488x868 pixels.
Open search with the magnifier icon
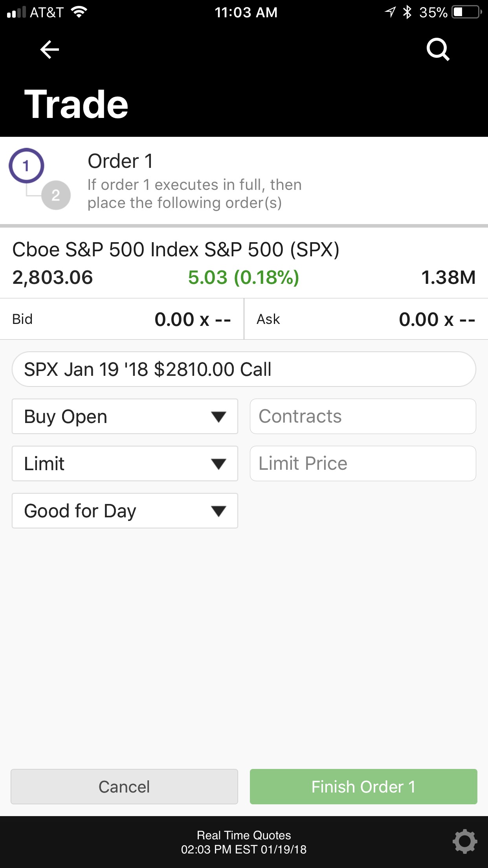[438, 50]
